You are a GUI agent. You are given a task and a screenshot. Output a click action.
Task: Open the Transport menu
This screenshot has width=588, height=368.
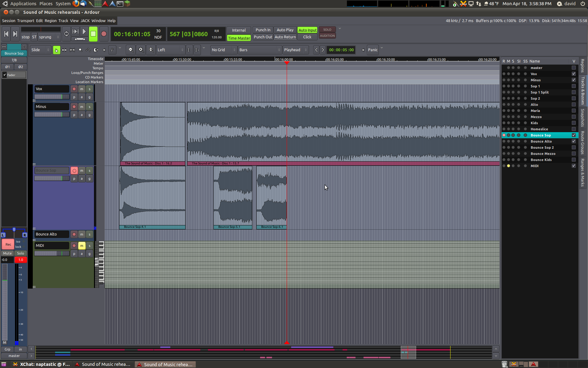(25, 21)
